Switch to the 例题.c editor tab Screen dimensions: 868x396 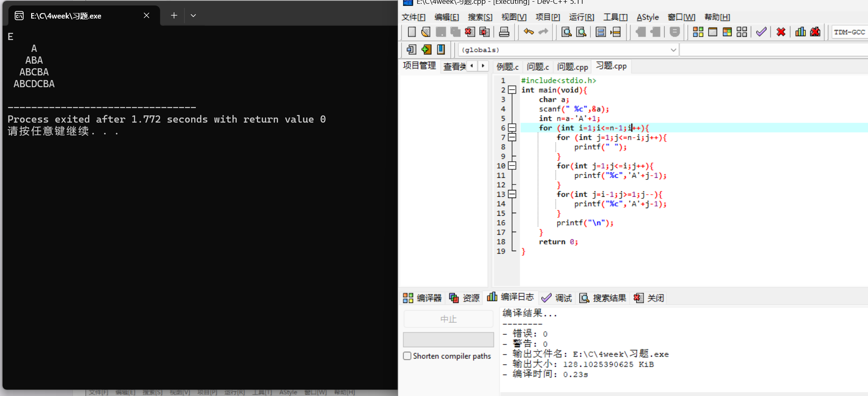pos(507,67)
